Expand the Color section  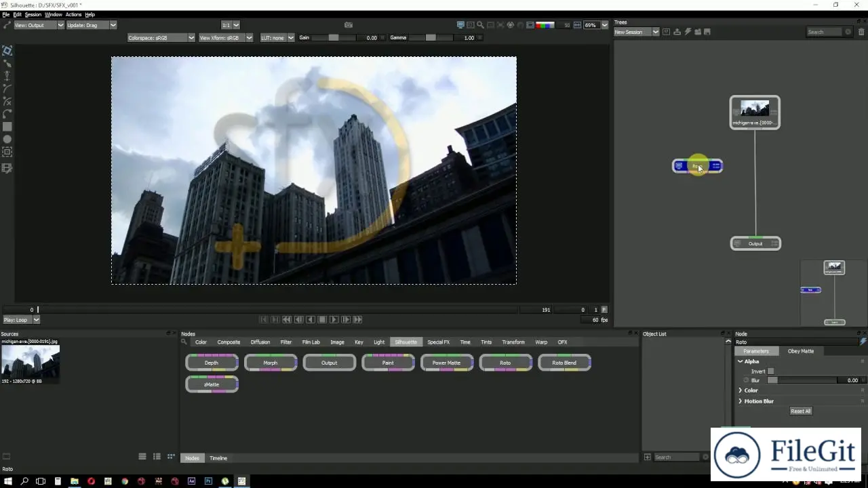[x=740, y=390]
